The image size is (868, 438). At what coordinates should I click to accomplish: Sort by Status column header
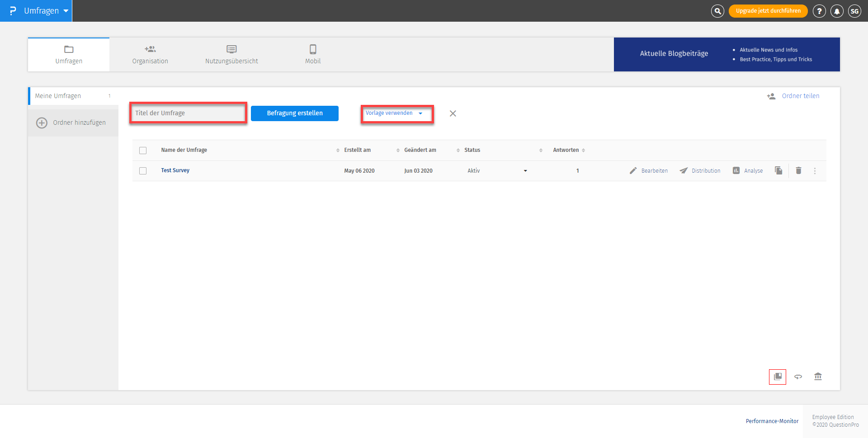coord(472,150)
